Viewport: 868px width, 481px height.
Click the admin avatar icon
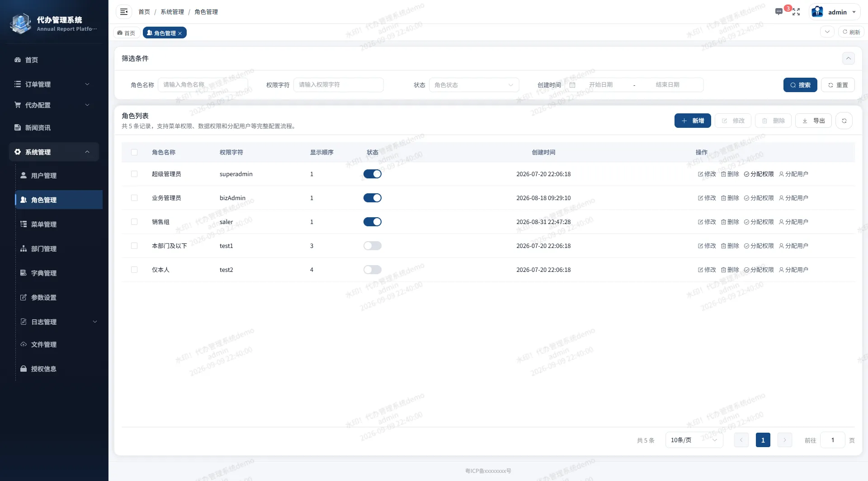(817, 12)
